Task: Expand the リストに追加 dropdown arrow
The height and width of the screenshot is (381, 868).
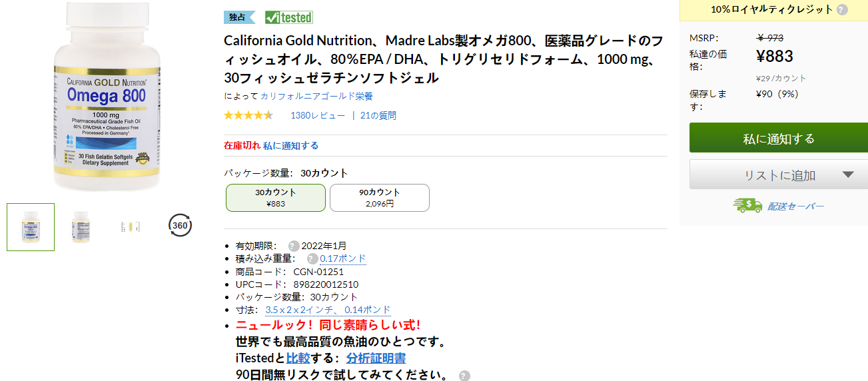Action: 848,175
